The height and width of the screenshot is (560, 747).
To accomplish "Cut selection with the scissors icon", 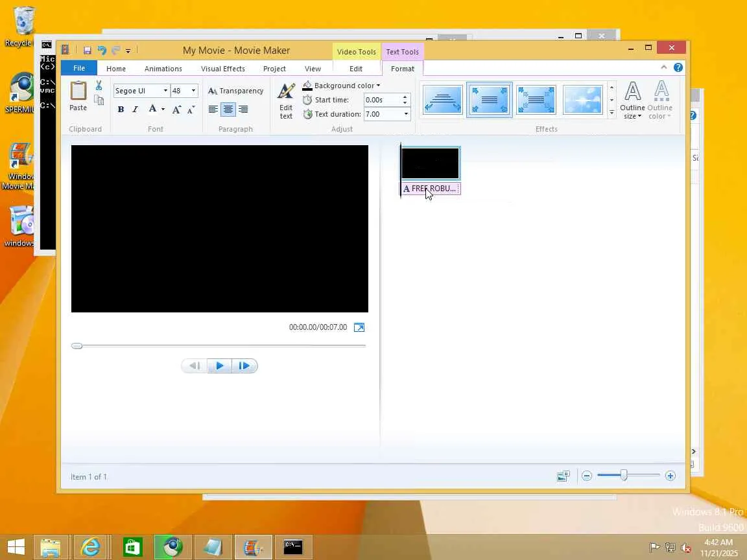I will [x=99, y=86].
